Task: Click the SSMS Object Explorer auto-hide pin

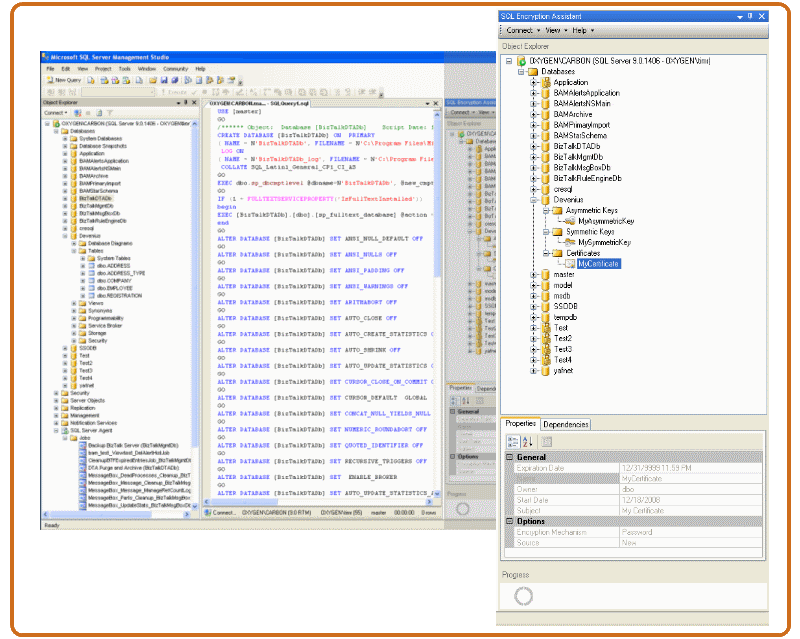Action: point(186,103)
